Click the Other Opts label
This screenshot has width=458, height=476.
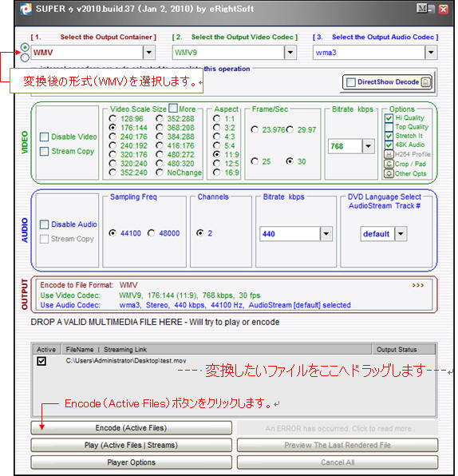click(411, 173)
